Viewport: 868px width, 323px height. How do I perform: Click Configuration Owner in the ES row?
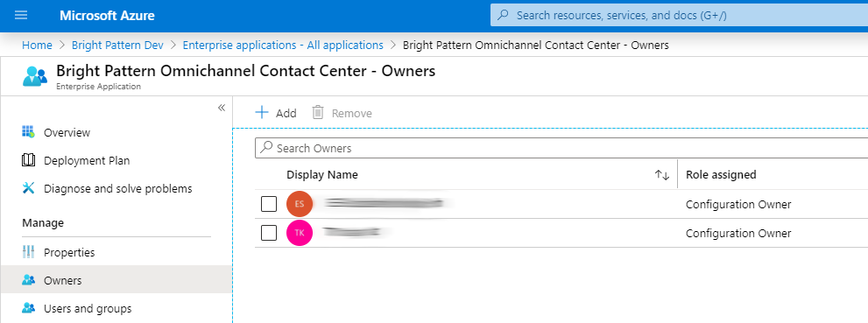click(x=738, y=205)
